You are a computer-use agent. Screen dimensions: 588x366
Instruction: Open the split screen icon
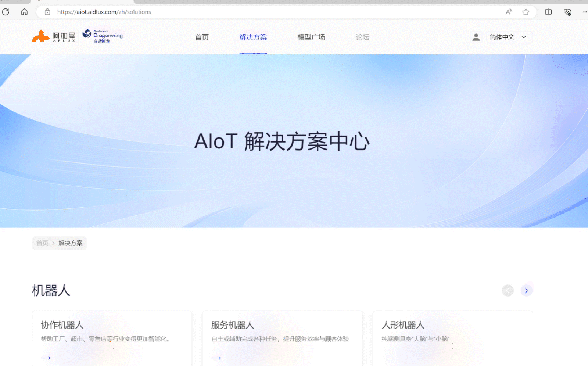548,12
